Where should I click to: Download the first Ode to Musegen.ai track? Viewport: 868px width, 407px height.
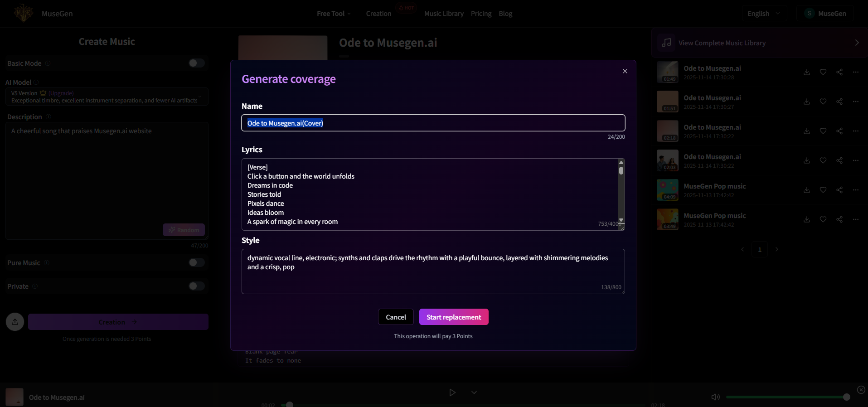tap(807, 72)
